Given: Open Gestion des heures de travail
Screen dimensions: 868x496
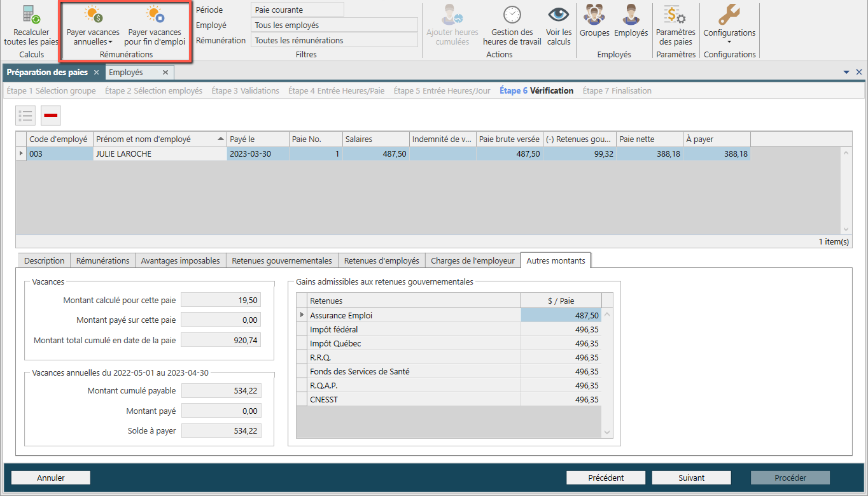Looking at the screenshot, I should pos(512,26).
